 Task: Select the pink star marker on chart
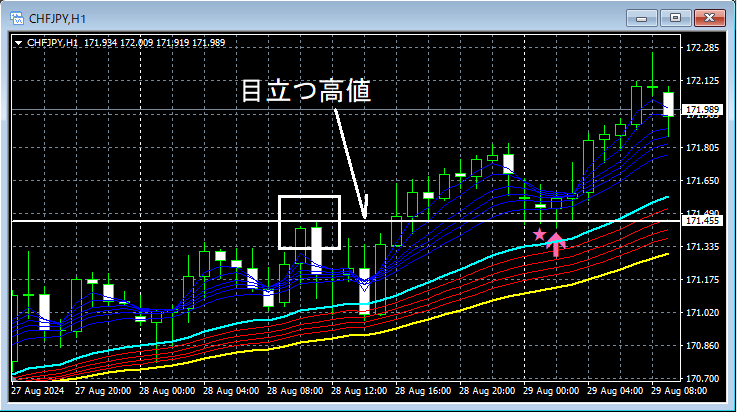(539, 234)
